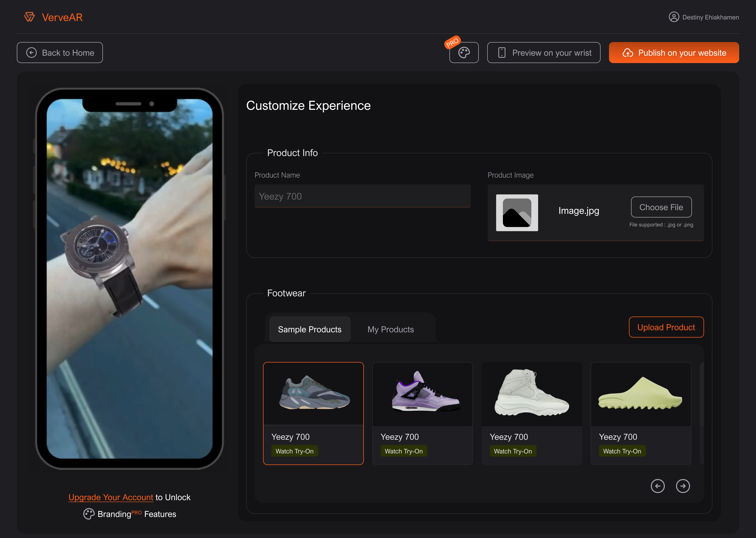Click the product image placeholder thumbnail
This screenshot has width=756, height=538.
(517, 213)
